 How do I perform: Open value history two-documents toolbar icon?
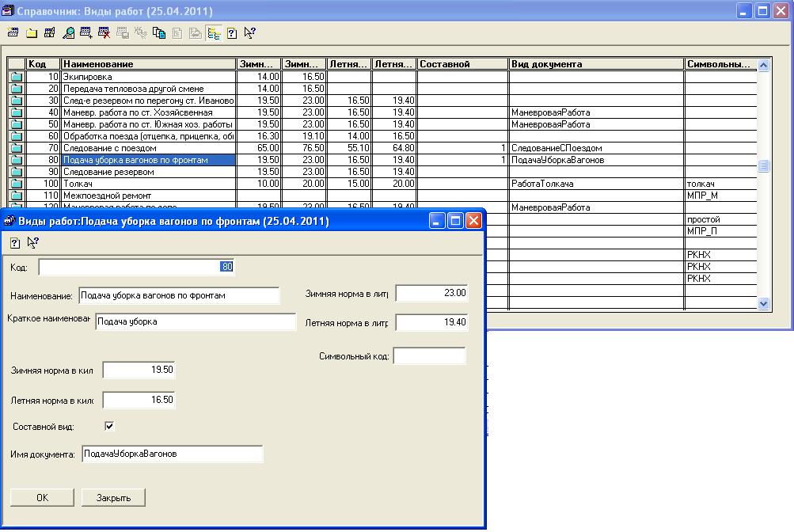click(x=159, y=33)
